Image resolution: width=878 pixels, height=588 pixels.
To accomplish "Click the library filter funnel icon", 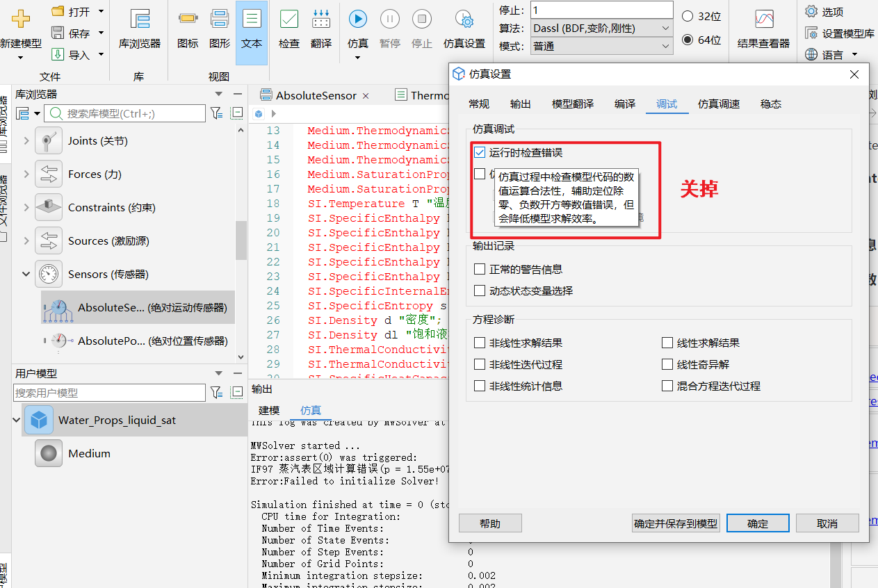I will click(x=217, y=113).
